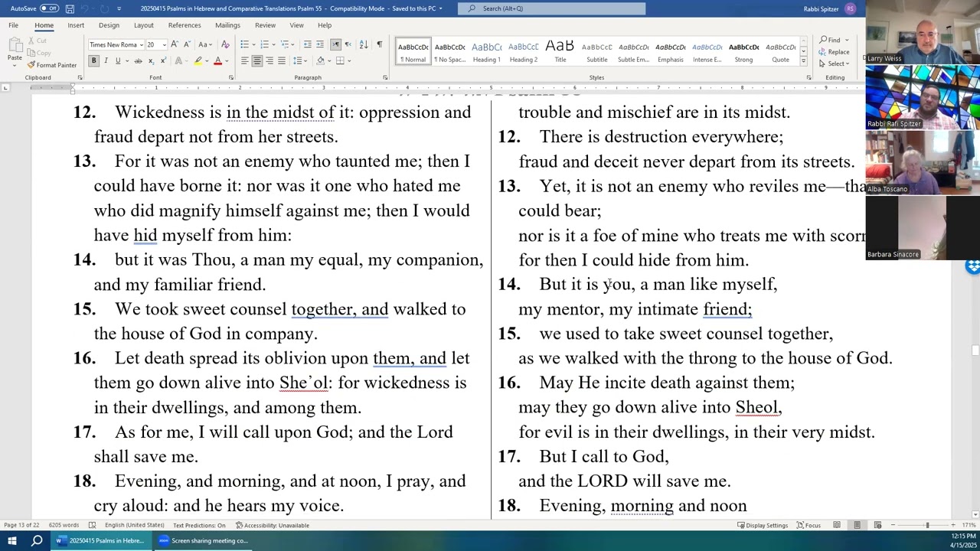
Task: Adjust the zoom slider
Action: 927,525
